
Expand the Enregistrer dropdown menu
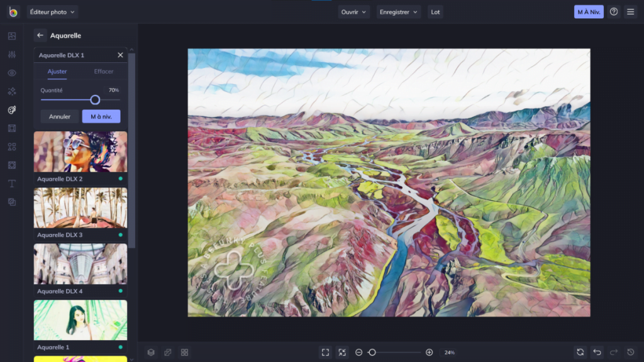(399, 12)
